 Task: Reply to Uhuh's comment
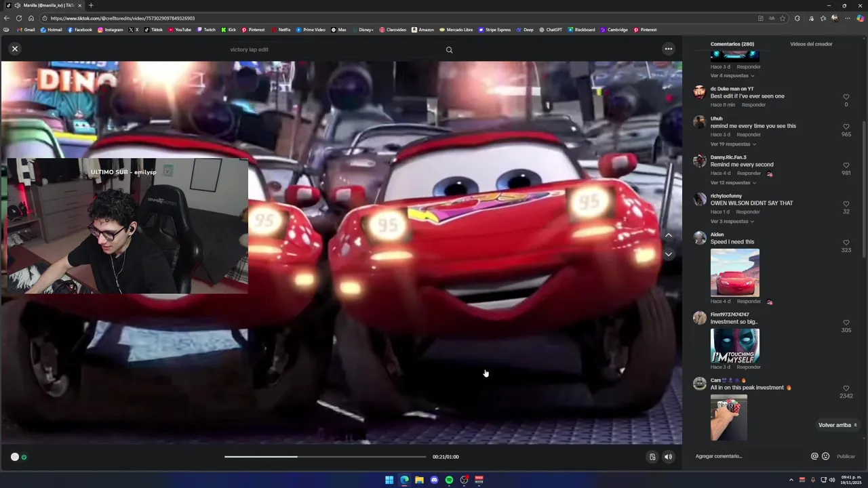(x=749, y=135)
